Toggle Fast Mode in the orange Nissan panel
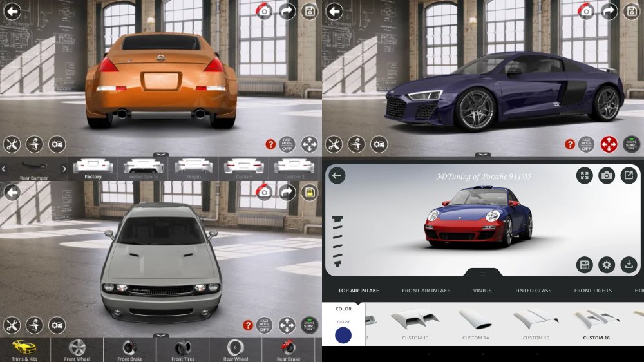Image resolution: width=644 pixels, height=362 pixels. point(287,145)
